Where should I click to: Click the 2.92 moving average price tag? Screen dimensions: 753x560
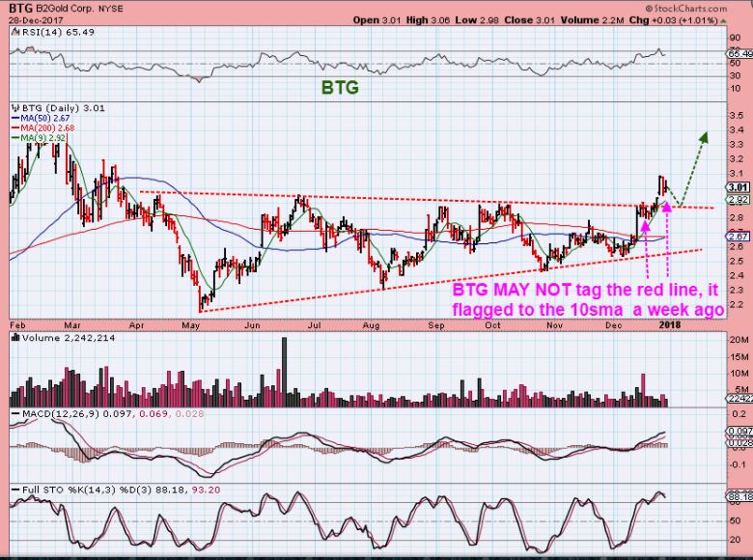click(738, 200)
